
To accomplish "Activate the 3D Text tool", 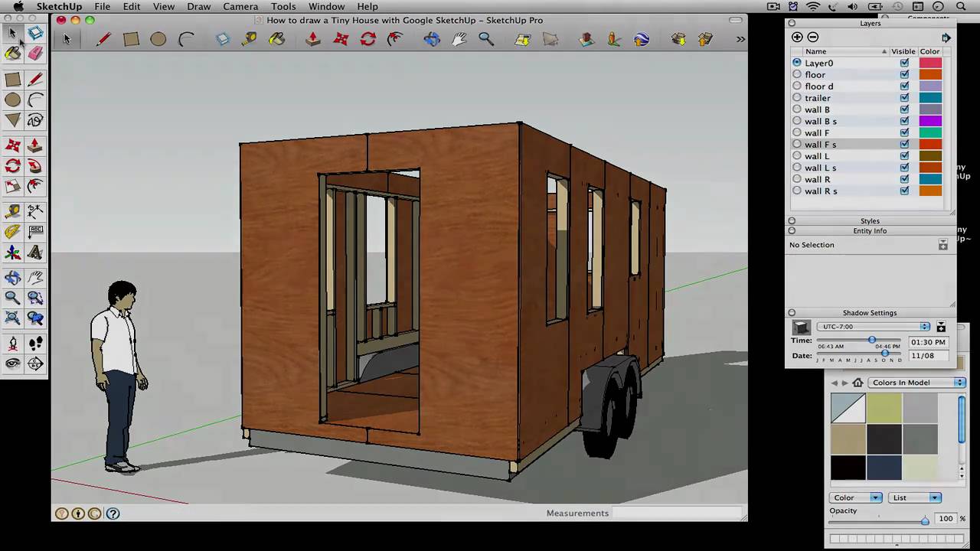I will (35, 253).
